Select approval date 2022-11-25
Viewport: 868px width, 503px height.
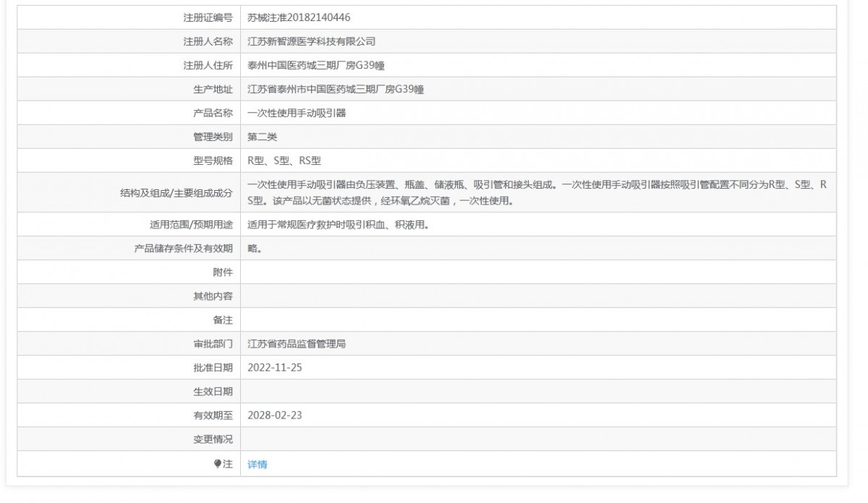pos(274,368)
